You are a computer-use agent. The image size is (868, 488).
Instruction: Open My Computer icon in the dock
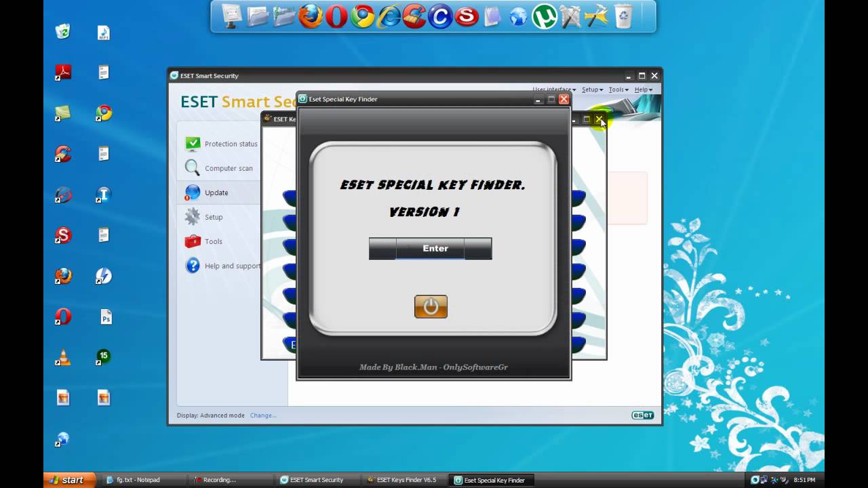tap(232, 16)
